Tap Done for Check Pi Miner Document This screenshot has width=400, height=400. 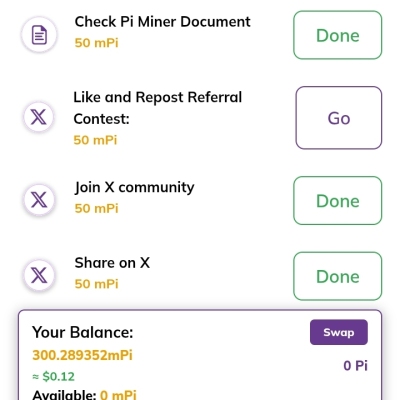click(x=338, y=35)
